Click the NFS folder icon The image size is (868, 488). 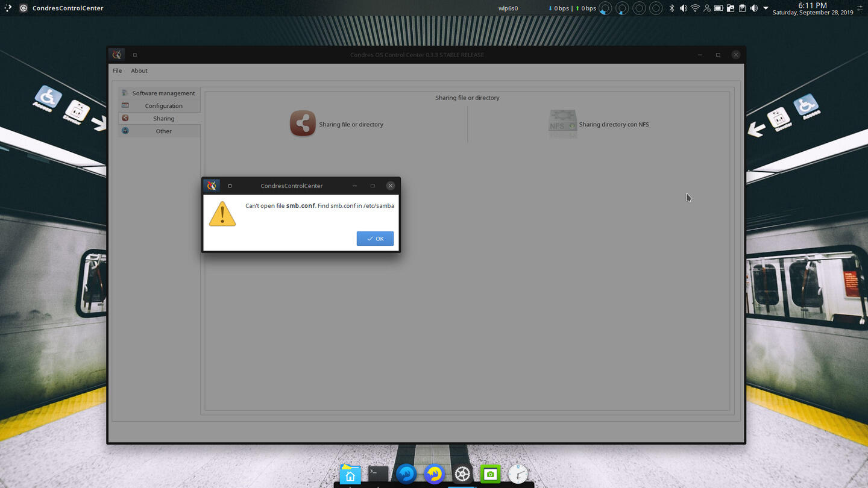[562, 124]
